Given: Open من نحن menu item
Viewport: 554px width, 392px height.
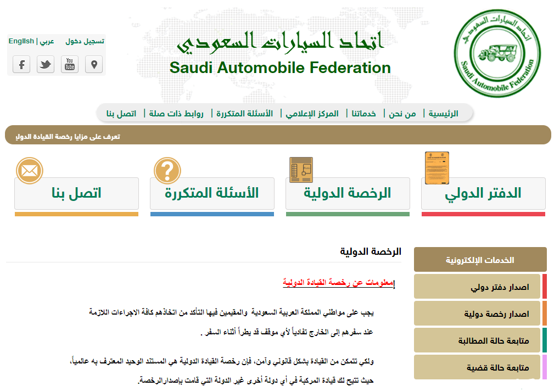Looking at the screenshot, I should click(402, 113).
